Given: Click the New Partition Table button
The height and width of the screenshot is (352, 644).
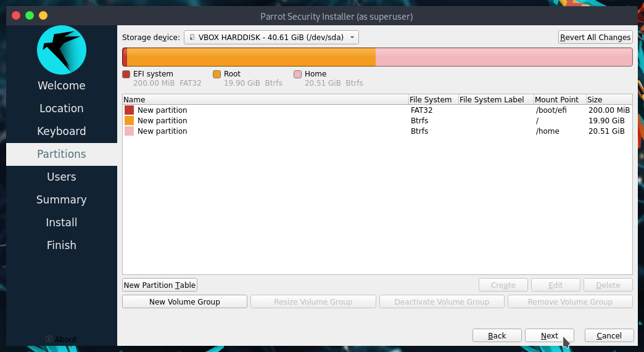Looking at the screenshot, I should tap(160, 285).
